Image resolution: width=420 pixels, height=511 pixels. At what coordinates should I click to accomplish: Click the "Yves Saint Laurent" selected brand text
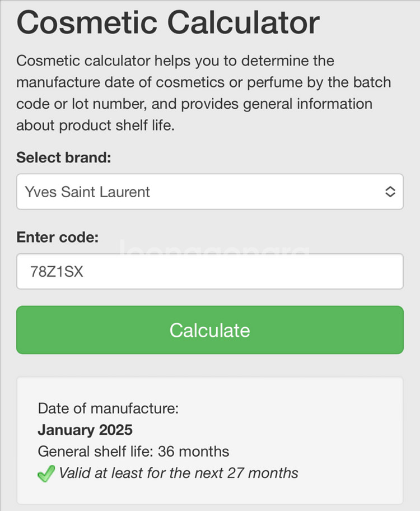click(x=87, y=192)
